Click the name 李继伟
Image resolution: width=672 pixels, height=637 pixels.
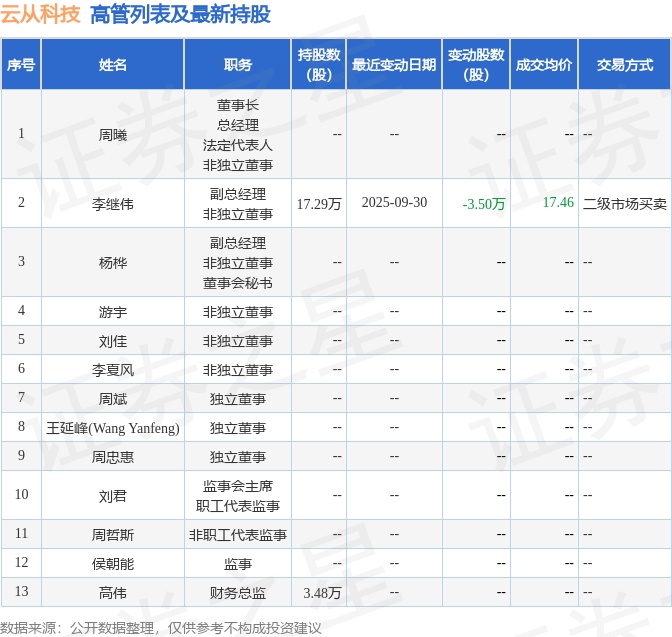point(113,204)
